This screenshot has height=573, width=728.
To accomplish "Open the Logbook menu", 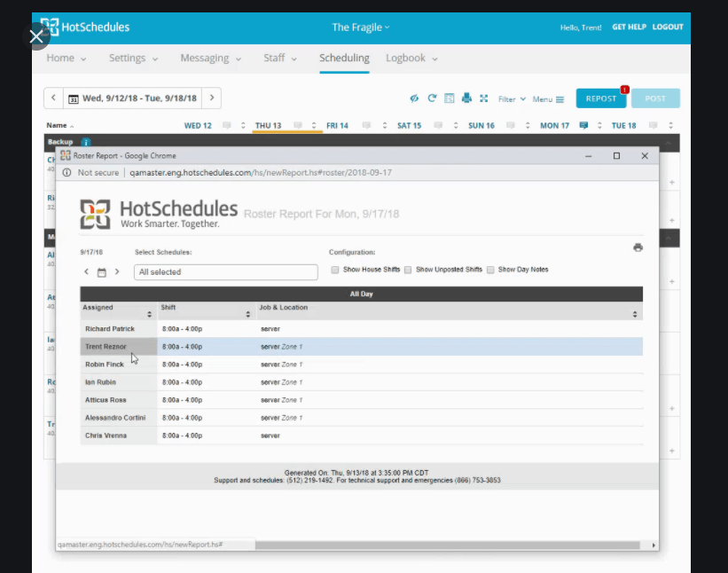I will tap(411, 58).
